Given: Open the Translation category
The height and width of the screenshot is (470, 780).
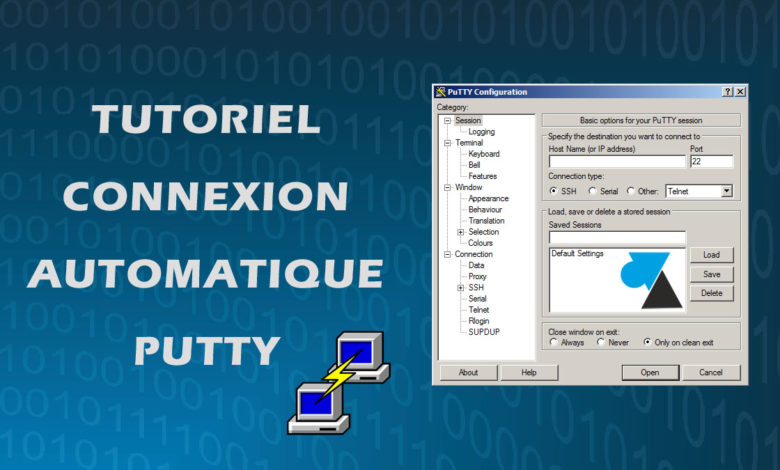Looking at the screenshot, I should pyautogui.click(x=486, y=221).
